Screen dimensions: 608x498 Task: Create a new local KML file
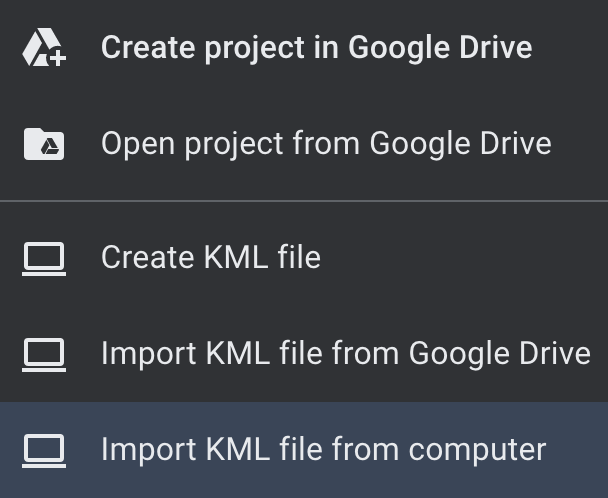[x=304, y=258]
